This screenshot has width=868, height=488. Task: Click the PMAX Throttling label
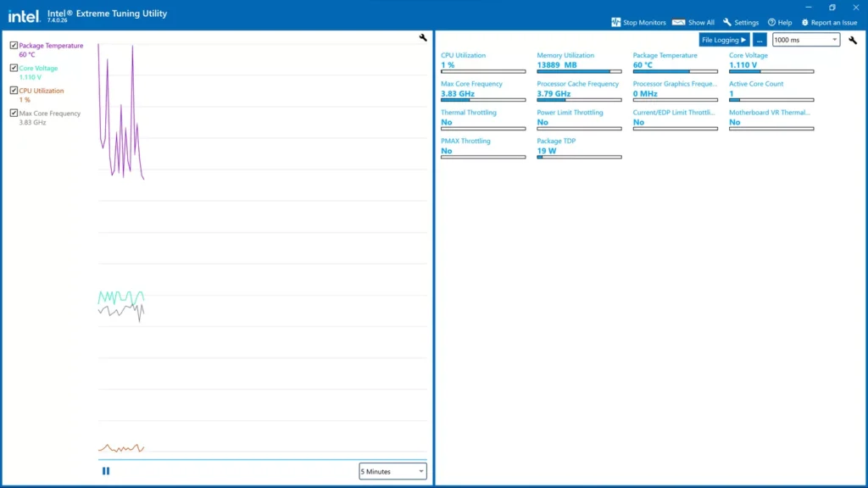point(465,141)
